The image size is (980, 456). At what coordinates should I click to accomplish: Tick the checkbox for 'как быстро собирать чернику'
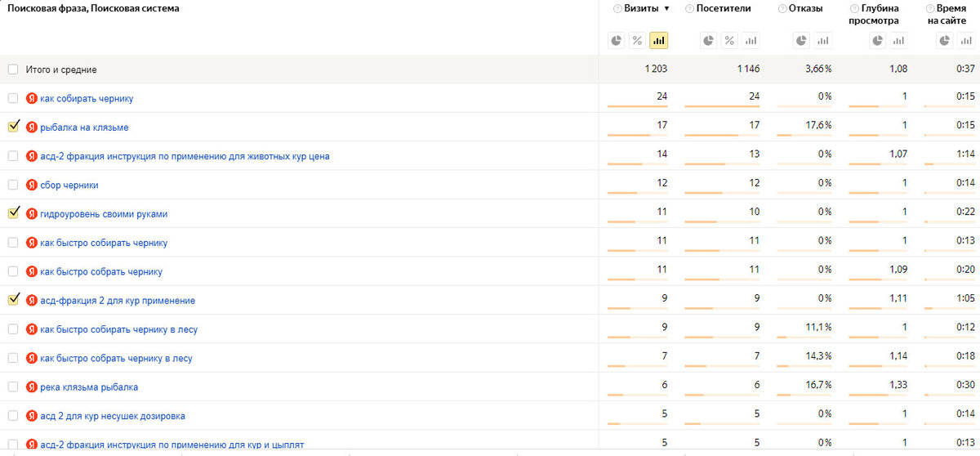pos(12,243)
